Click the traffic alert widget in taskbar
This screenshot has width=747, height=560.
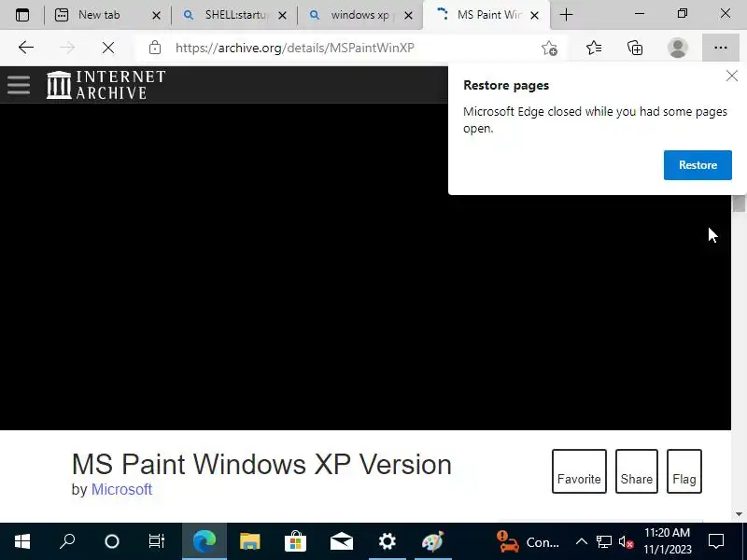(528, 542)
